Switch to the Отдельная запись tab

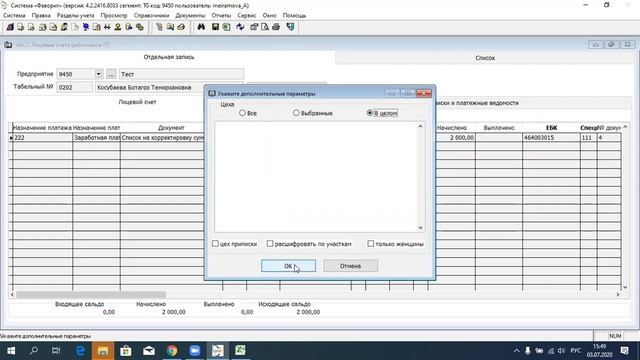coord(169,57)
